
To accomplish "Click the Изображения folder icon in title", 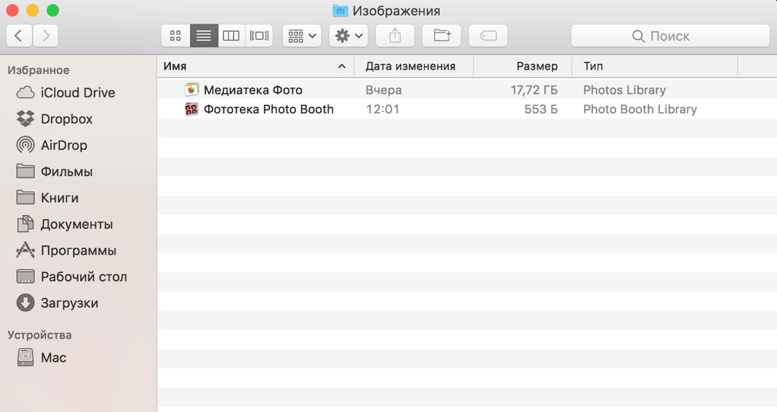I will click(x=340, y=10).
